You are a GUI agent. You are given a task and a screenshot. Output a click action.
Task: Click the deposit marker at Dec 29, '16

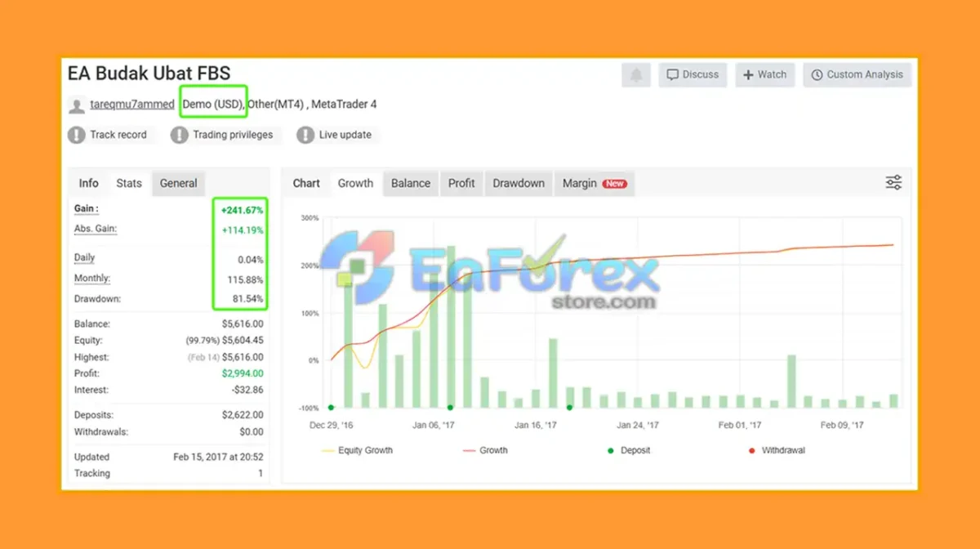tap(331, 407)
